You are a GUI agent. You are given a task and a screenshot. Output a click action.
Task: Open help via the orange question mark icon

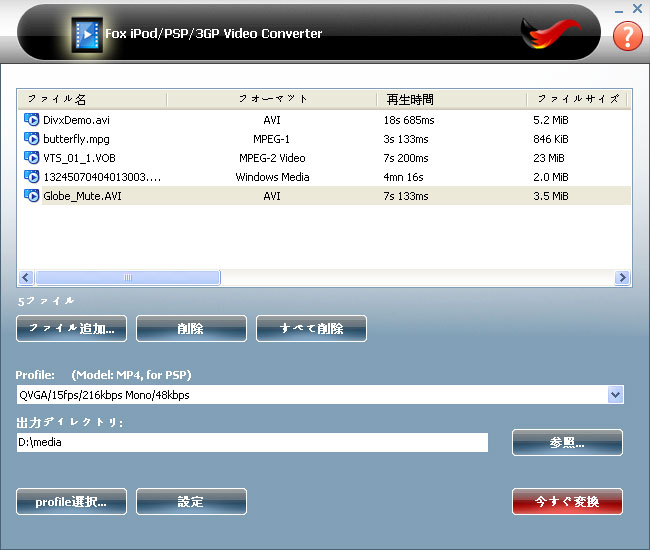pos(628,36)
